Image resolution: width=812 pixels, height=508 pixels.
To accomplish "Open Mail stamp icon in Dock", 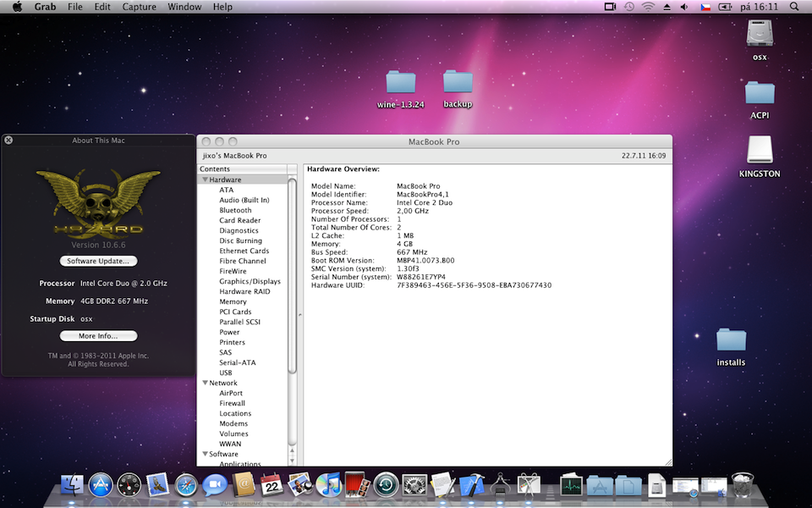I will (157, 485).
